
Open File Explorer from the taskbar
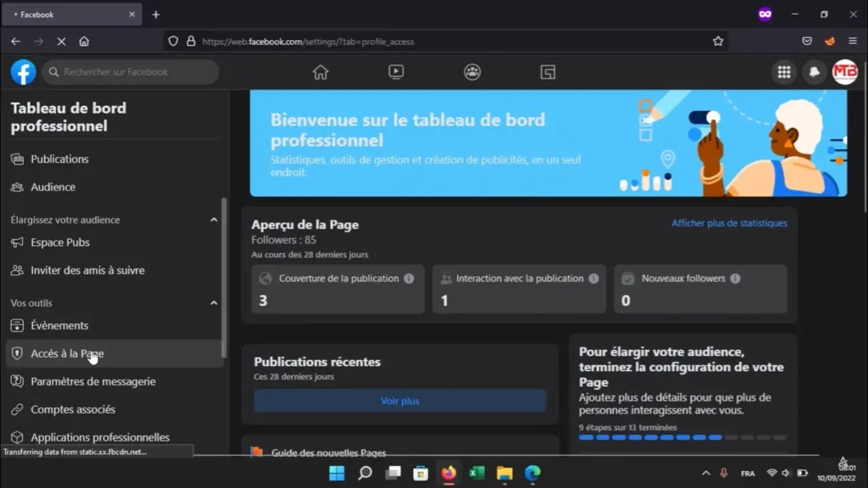click(x=504, y=473)
